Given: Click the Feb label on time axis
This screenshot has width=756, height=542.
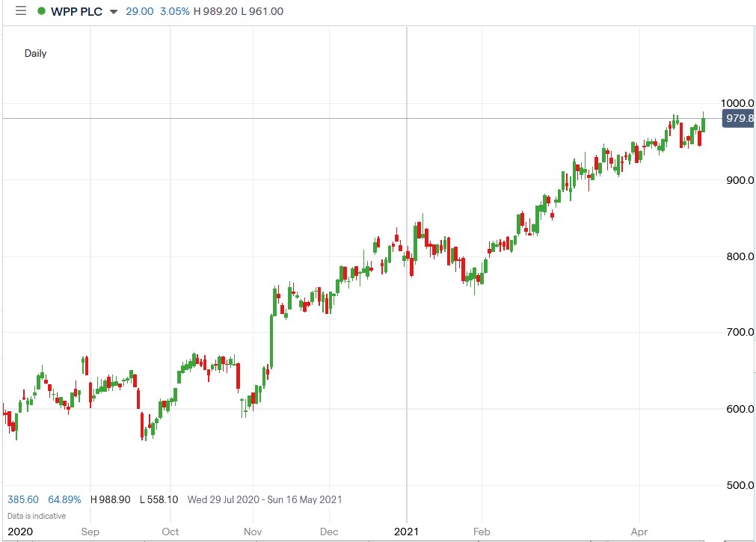Looking at the screenshot, I should click(x=482, y=532).
